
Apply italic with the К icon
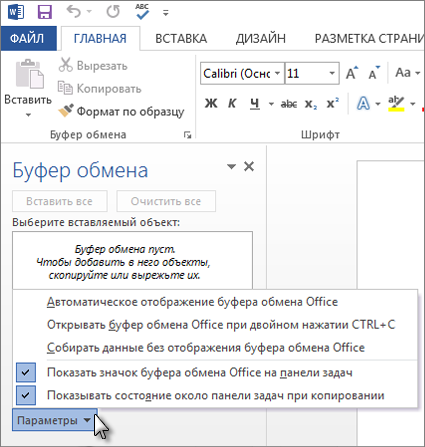tap(232, 103)
